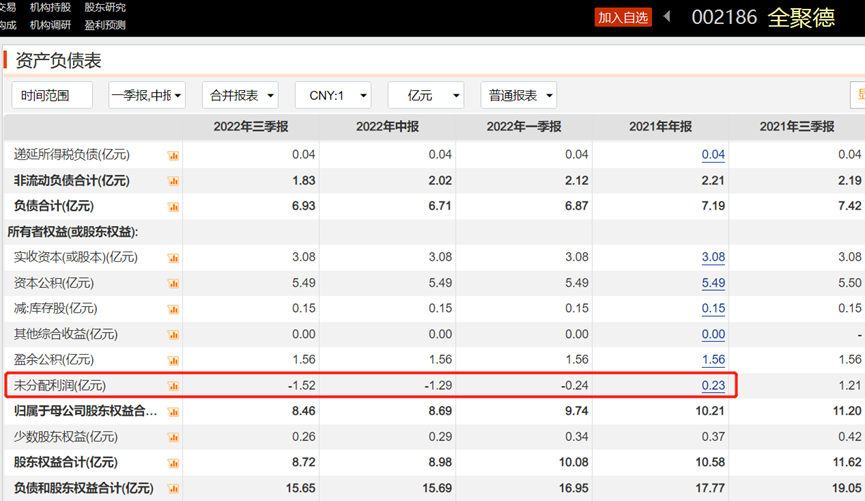Open the 0.23 未分配利润 link for 2021年年报

point(713,385)
